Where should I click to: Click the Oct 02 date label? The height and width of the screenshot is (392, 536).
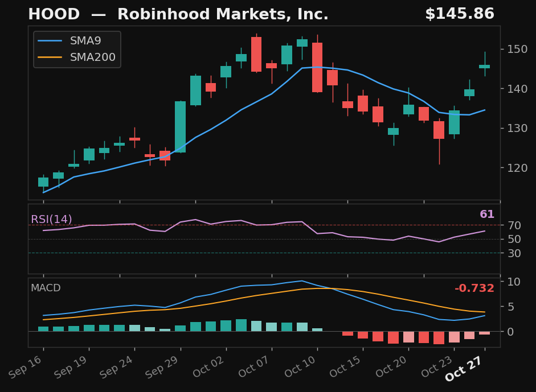pos(208,366)
